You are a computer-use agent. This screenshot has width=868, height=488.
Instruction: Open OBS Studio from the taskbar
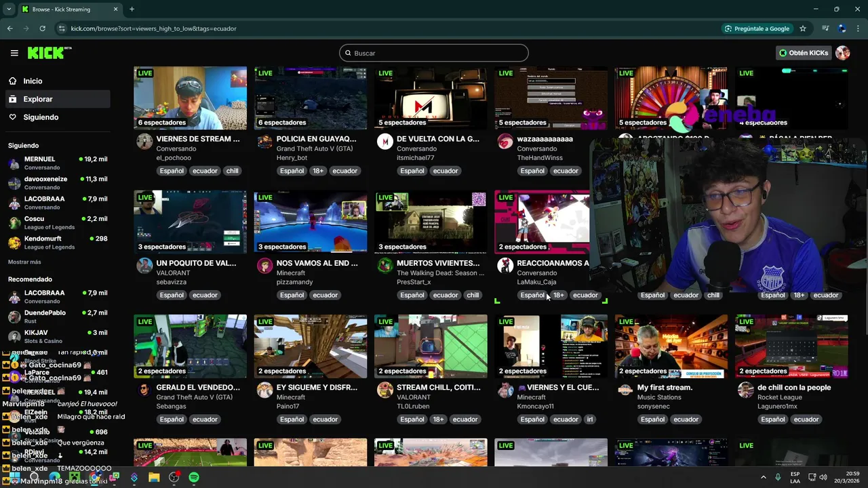[x=174, y=477]
